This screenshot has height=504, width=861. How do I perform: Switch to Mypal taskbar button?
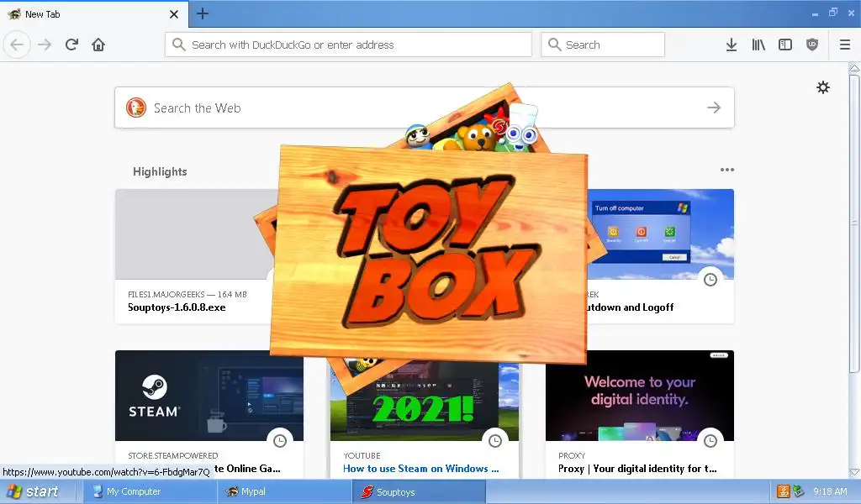[284, 491]
